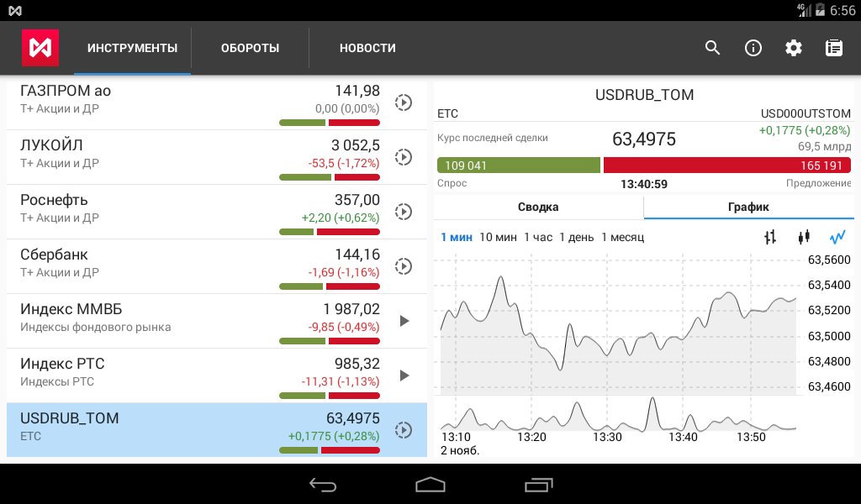The image size is (861, 504).
Task: Select the 1 час chart interval
Action: [538, 238]
